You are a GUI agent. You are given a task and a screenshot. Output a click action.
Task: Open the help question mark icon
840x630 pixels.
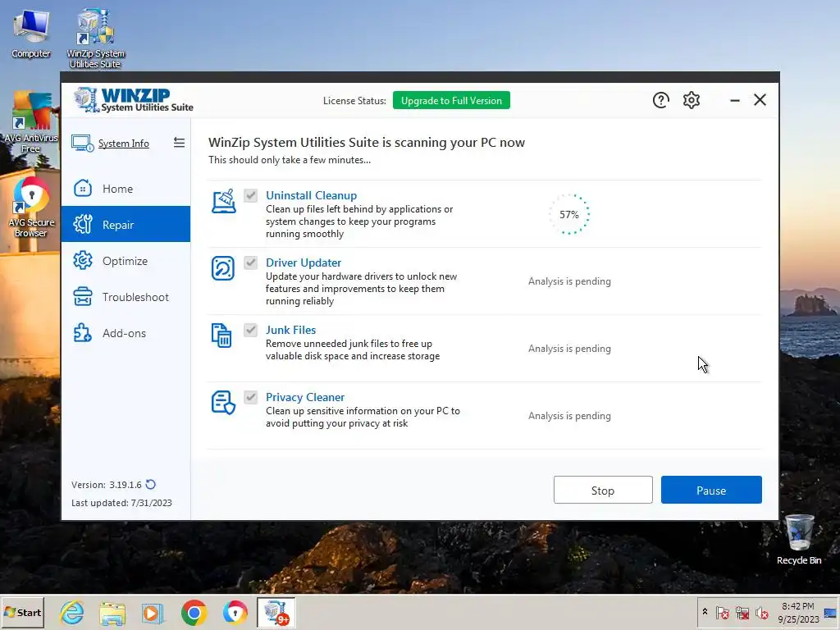[660, 100]
